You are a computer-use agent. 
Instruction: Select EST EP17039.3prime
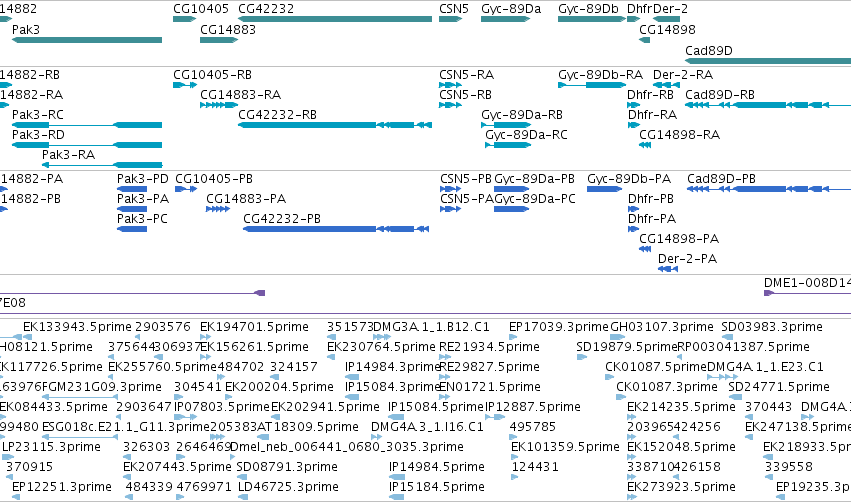pyautogui.click(x=513, y=337)
